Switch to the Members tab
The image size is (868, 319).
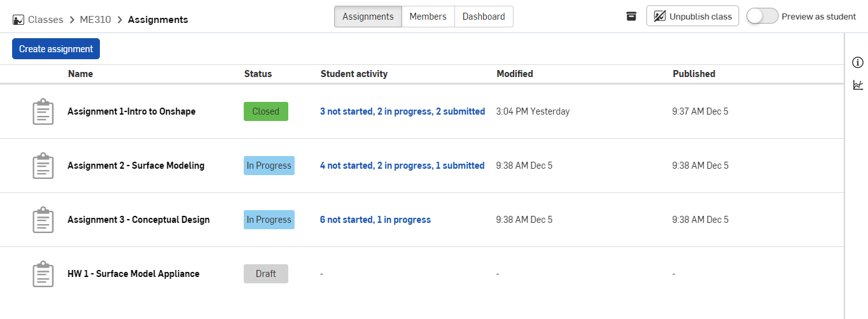[x=428, y=17]
